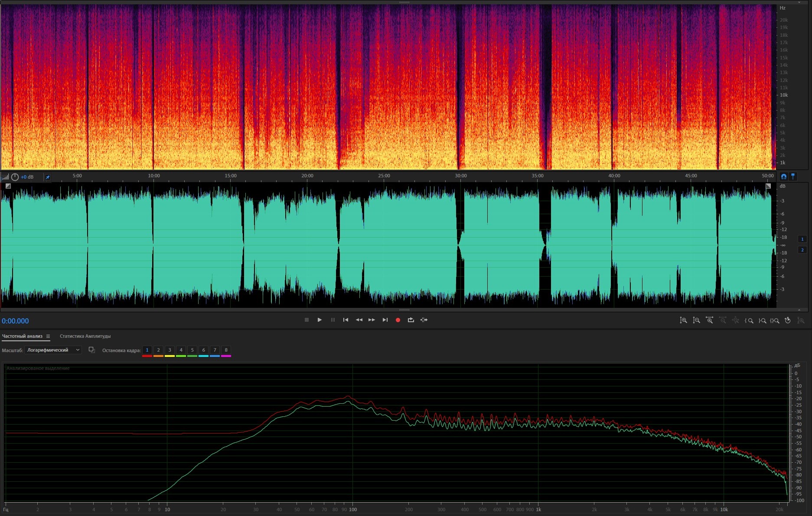Toggle channel 2 enable button
The height and width of the screenshot is (516, 812).
pyautogui.click(x=802, y=250)
